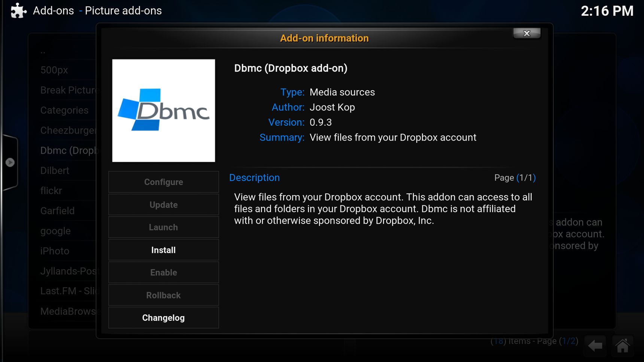Viewport: 644px width, 362px height.
Task: Click the Dbmc add-on logo thumbnail
Action: [164, 111]
